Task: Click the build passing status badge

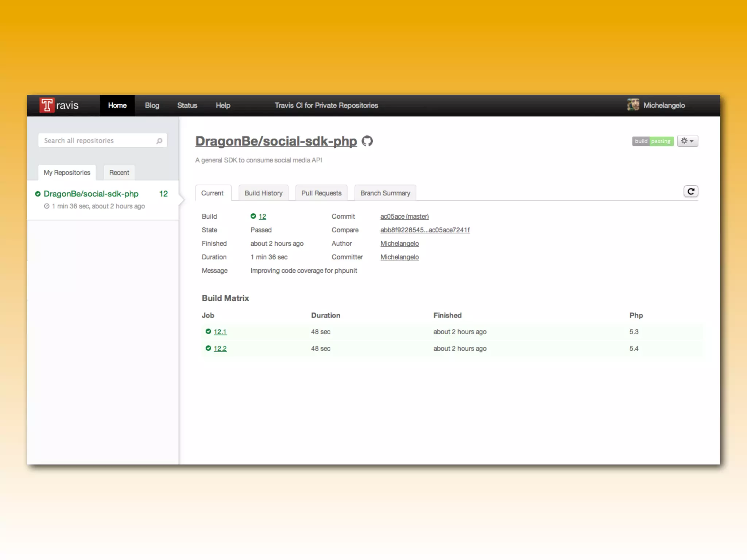Action: click(653, 141)
